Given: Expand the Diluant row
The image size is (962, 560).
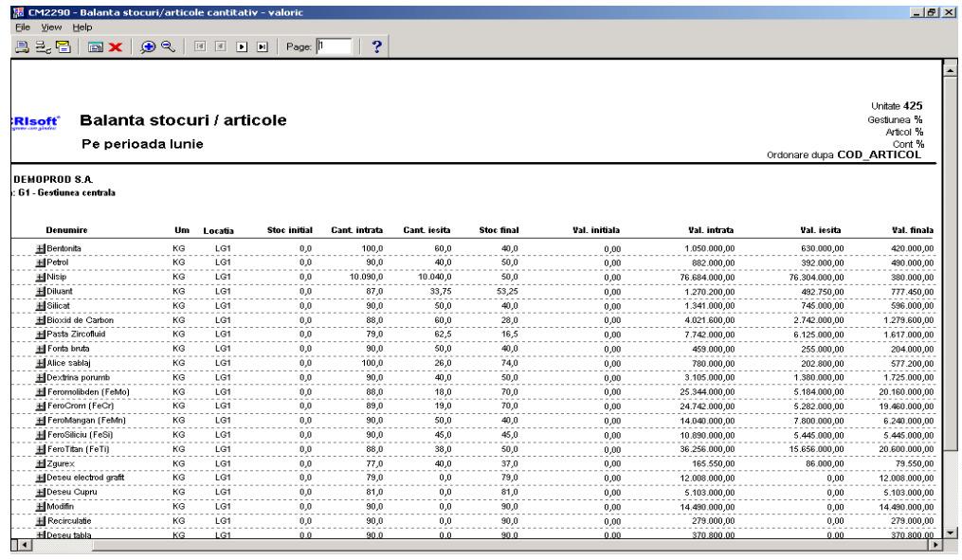Looking at the screenshot, I should click(41, 291).
